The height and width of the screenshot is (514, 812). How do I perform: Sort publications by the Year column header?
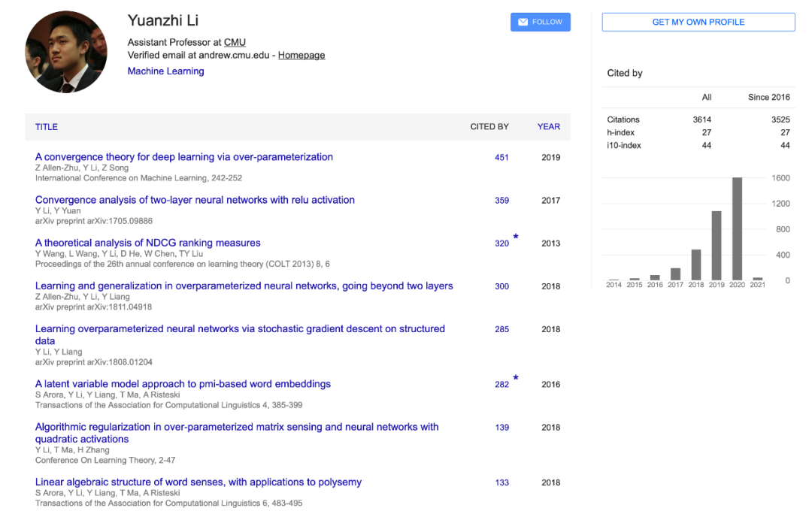[548, 127]
